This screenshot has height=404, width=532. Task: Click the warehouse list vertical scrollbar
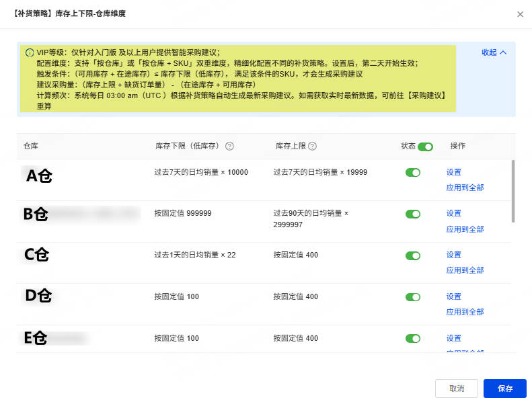[513, 192]
